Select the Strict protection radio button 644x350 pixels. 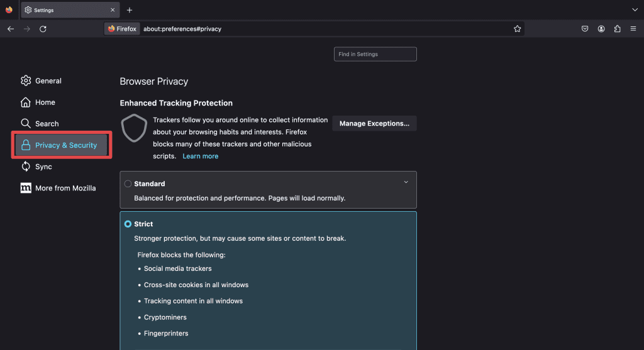128,224
